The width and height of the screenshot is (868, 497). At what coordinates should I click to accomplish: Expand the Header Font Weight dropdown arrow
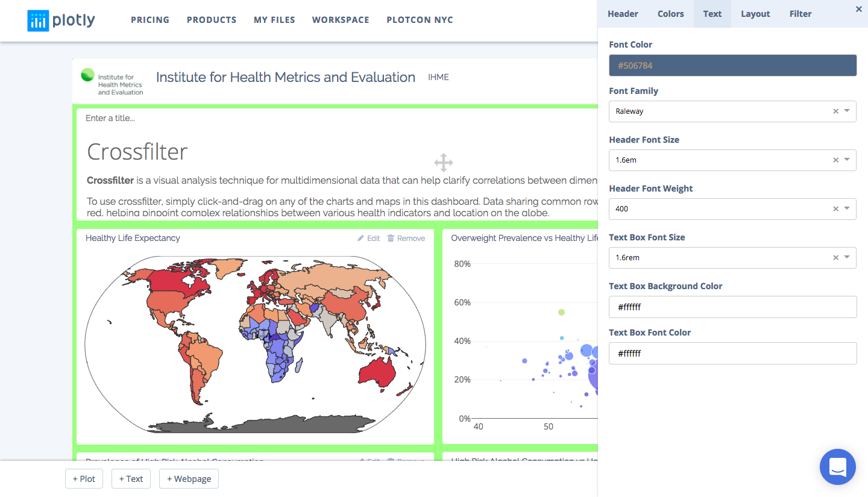847,209
